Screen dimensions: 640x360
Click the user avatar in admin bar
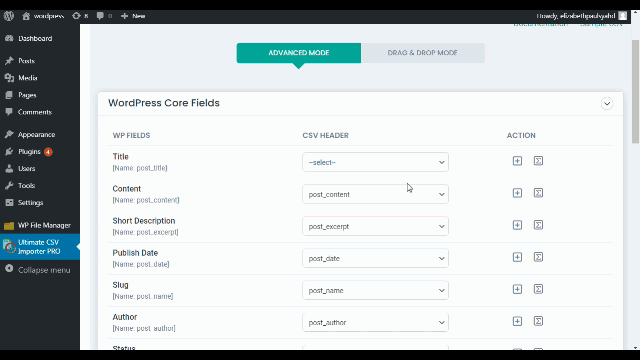click(622, 16)
